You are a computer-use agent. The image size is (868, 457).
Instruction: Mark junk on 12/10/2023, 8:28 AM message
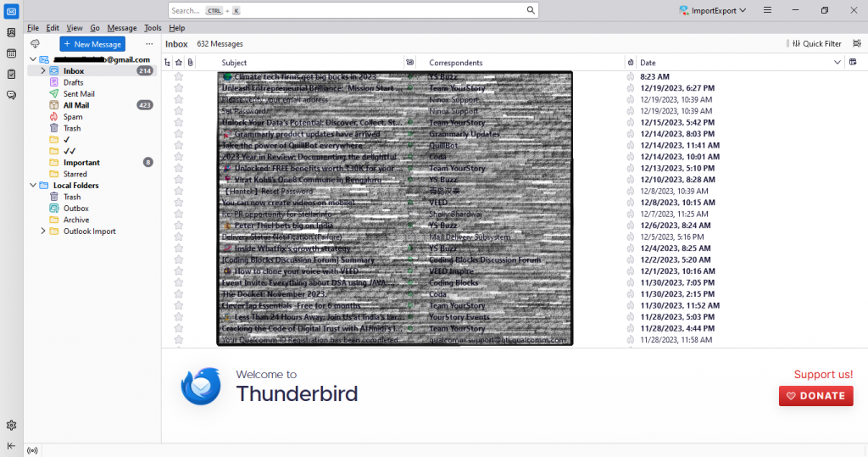point(631,180)
